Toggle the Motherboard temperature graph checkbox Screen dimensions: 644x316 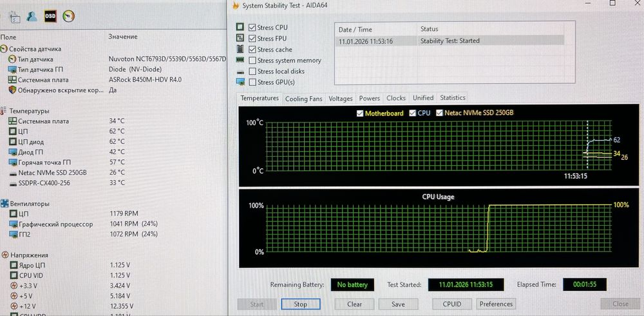[360, 113]
